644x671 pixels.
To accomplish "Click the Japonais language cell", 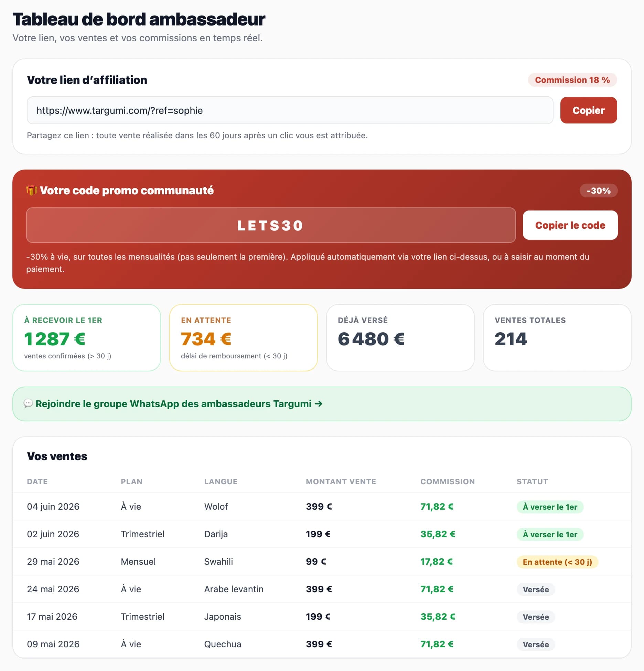I will pyautogui.click(x=223, y=617).
